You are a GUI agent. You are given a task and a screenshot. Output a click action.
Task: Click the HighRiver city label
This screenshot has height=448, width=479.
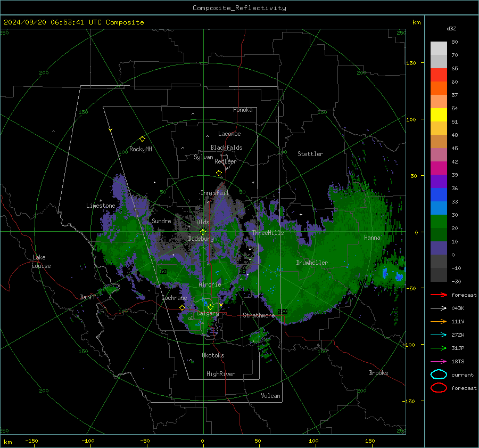[221, 374]
